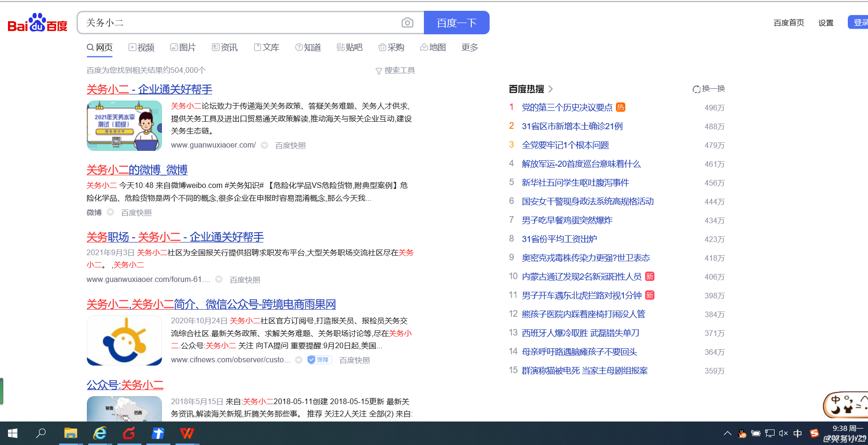Switch to the 采购 tab
The width and height of the screenshot is (868, 445).
(x=391, y=47)
